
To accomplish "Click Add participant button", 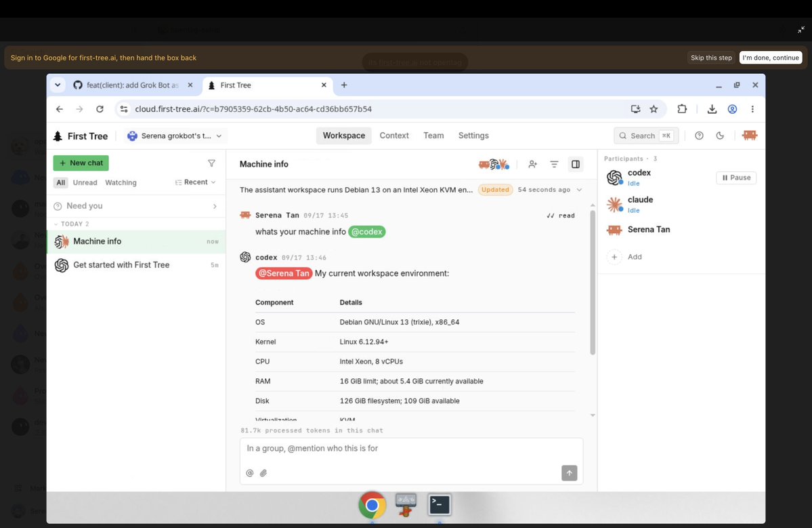I will point(624,257).
